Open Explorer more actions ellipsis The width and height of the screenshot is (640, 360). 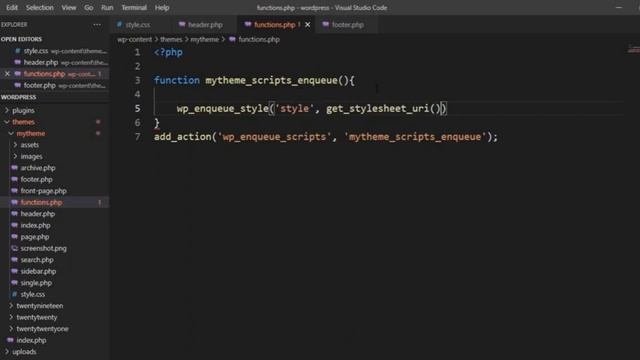pyautogui.click(x=97, y=24)
